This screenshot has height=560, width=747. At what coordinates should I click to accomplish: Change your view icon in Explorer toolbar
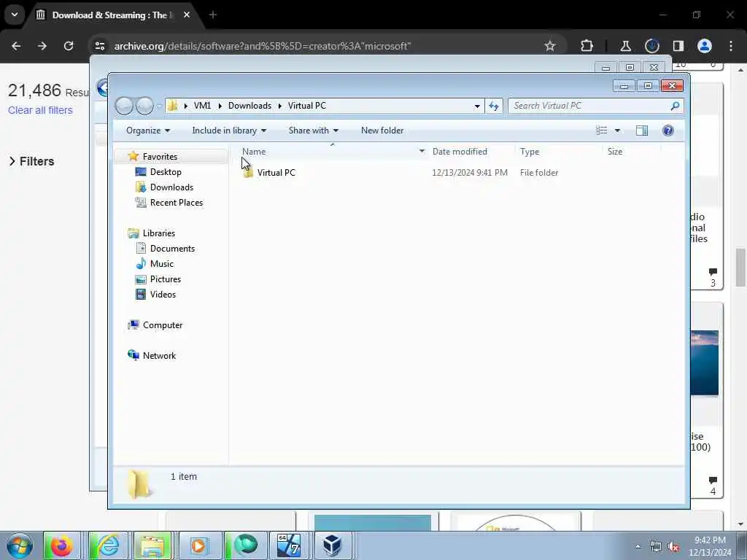point(602,131)
